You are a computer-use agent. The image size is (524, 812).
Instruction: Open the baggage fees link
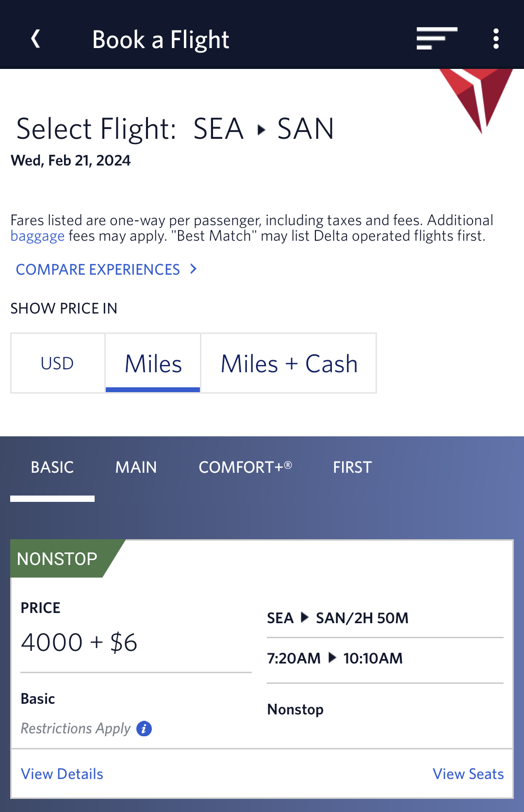tap(37, 236)
